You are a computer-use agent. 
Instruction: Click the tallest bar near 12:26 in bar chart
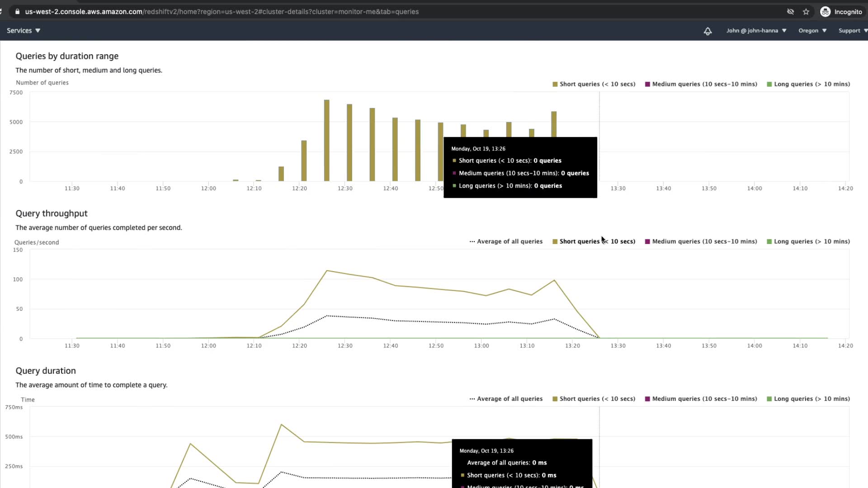[x=326, y=140]
